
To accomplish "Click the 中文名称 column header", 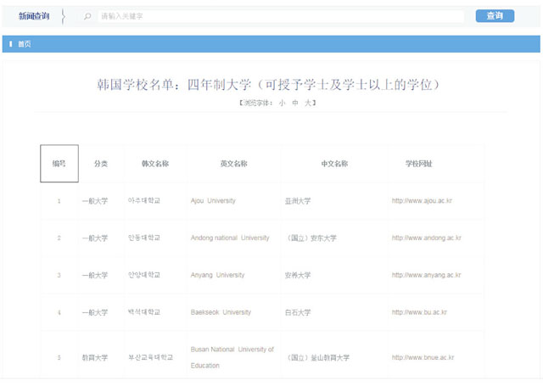I will [x=334, y=164].
